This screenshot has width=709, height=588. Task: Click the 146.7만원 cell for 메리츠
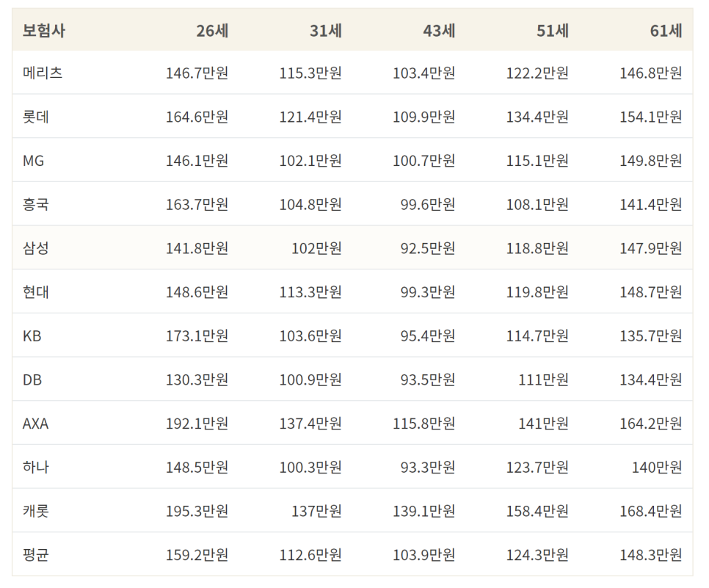pos(197,73)
